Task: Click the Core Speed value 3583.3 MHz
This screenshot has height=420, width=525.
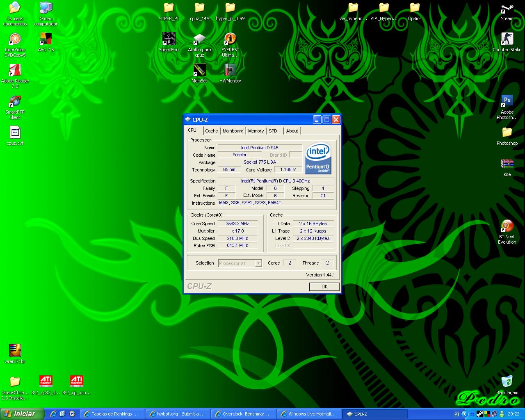Action: click(237, 224)
